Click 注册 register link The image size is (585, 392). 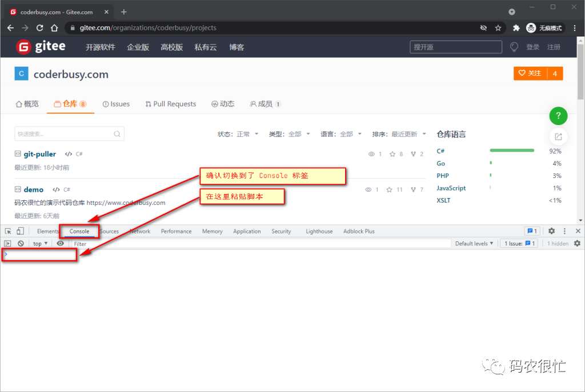pos(554,47)
